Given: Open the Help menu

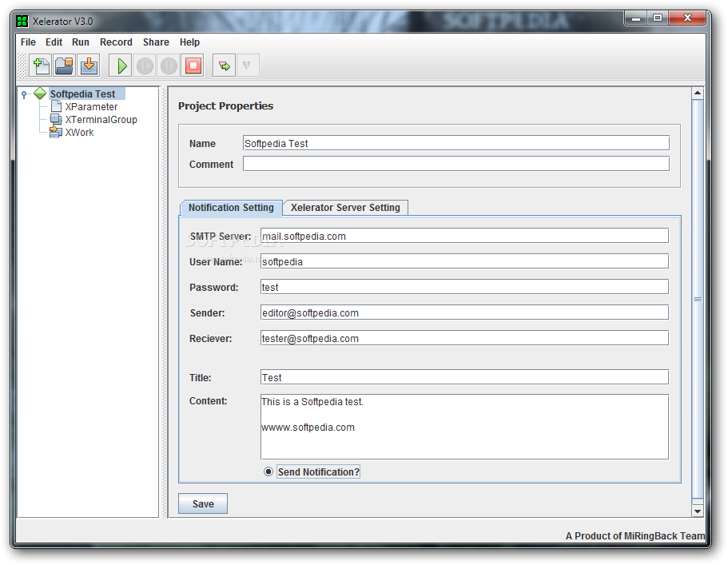Looking at the screenshot, I should [189, 42].
